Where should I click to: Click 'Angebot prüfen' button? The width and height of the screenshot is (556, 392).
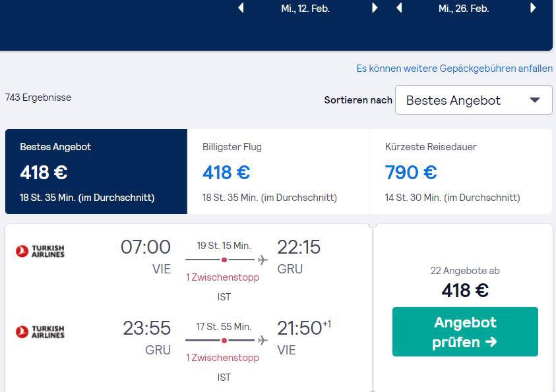click(465, 331)
